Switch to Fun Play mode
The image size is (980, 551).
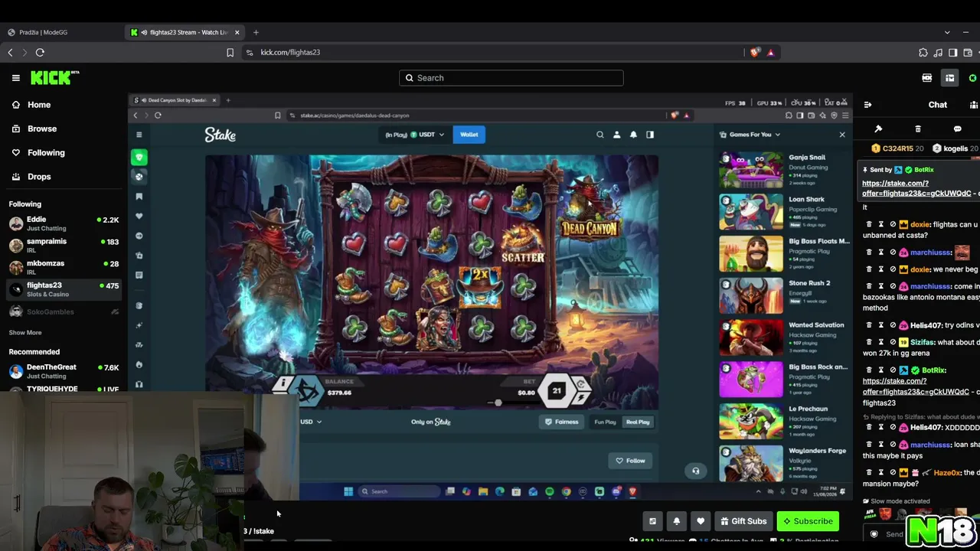[605, 422]
